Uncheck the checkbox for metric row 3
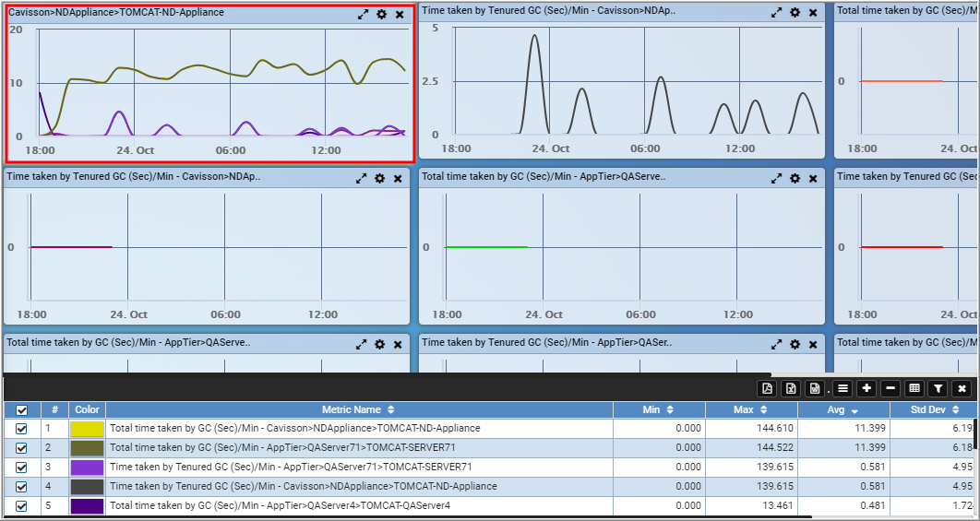Viewport: 980px width, 521px height. point(22,468)
